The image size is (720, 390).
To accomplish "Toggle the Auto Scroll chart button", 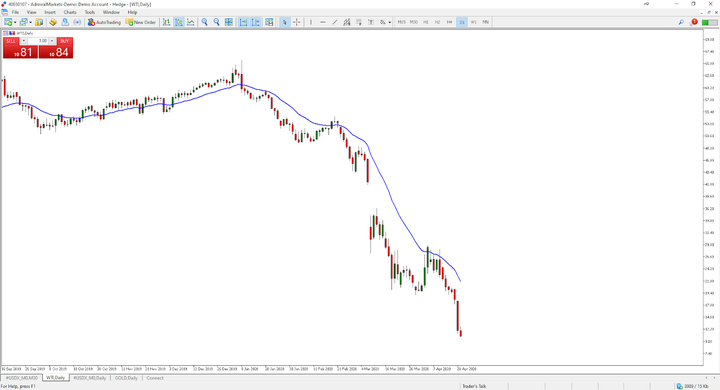I will click(x=243, y=22).
